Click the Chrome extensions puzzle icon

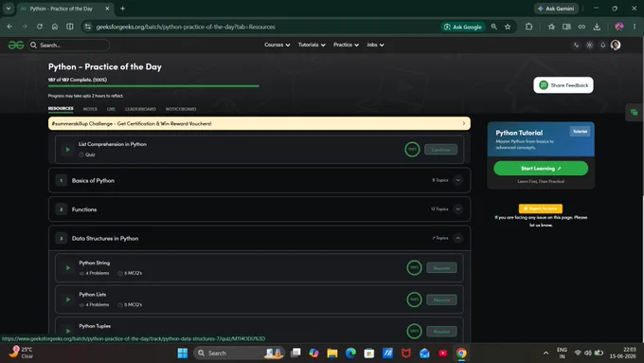click(x=528, y=27)
